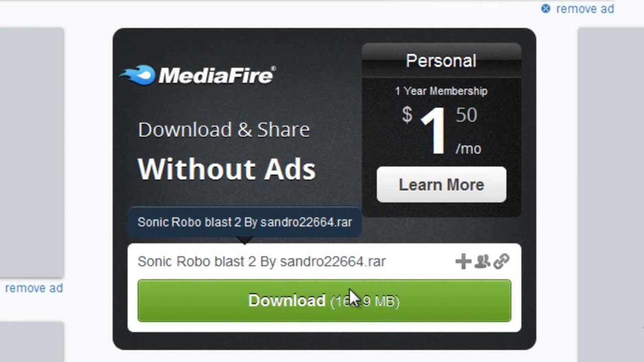This screenshot has height=362, width=644.
Task: Click the people share icon
Action: pos(482,261)
